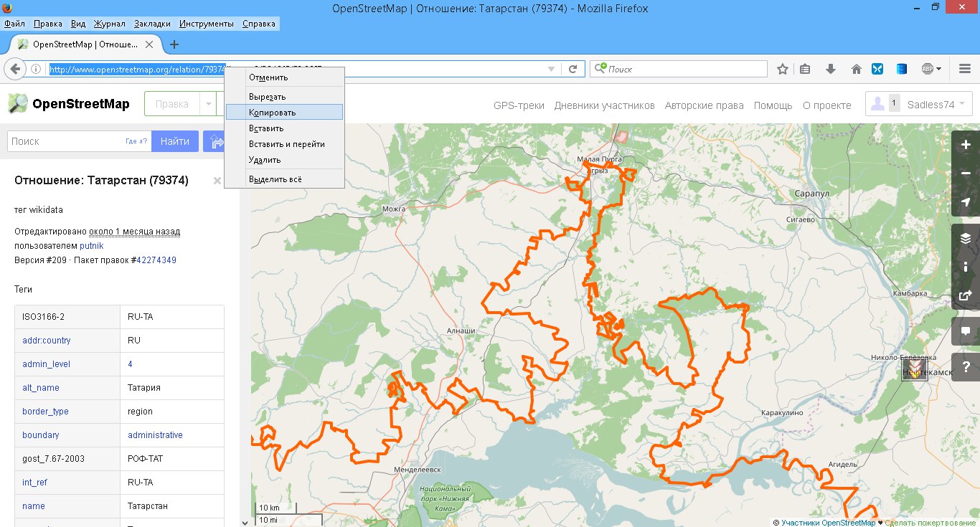Select the query features tool
The width and height of the screenshot is (980, 527).
(966, 367)
